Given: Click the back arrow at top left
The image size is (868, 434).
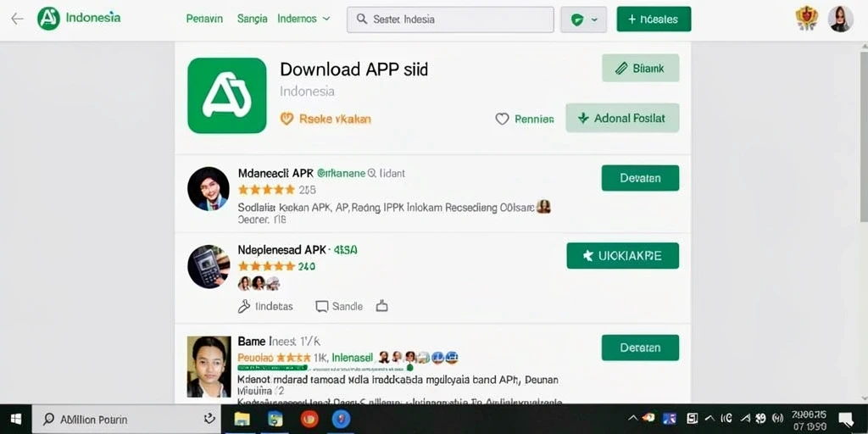Looking at the screenshot, I should coord(17,19).
